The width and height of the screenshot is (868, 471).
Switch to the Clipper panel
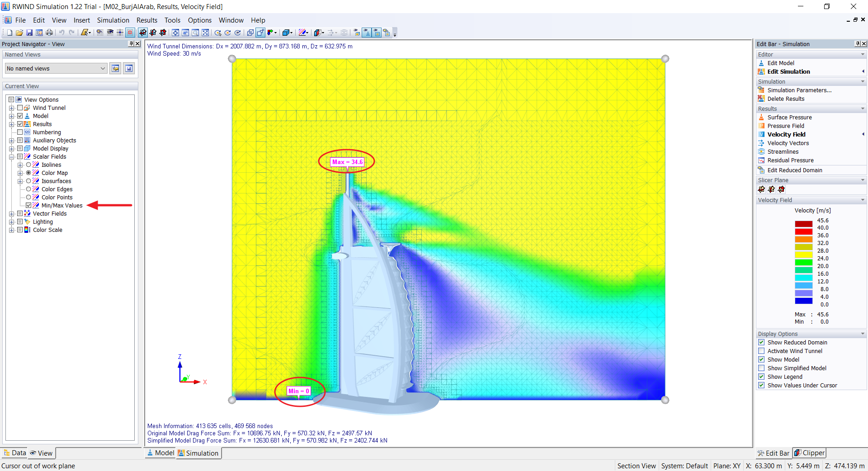pos(809,453)
